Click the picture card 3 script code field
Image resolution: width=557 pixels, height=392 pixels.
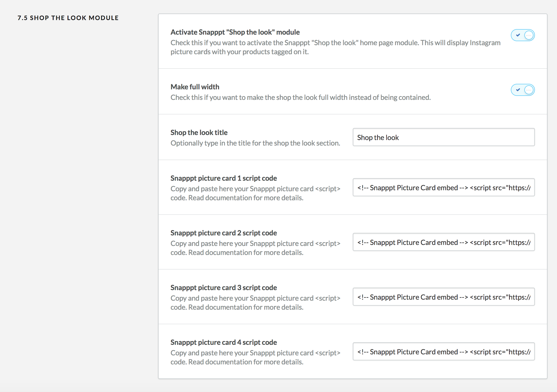[444, 297]
